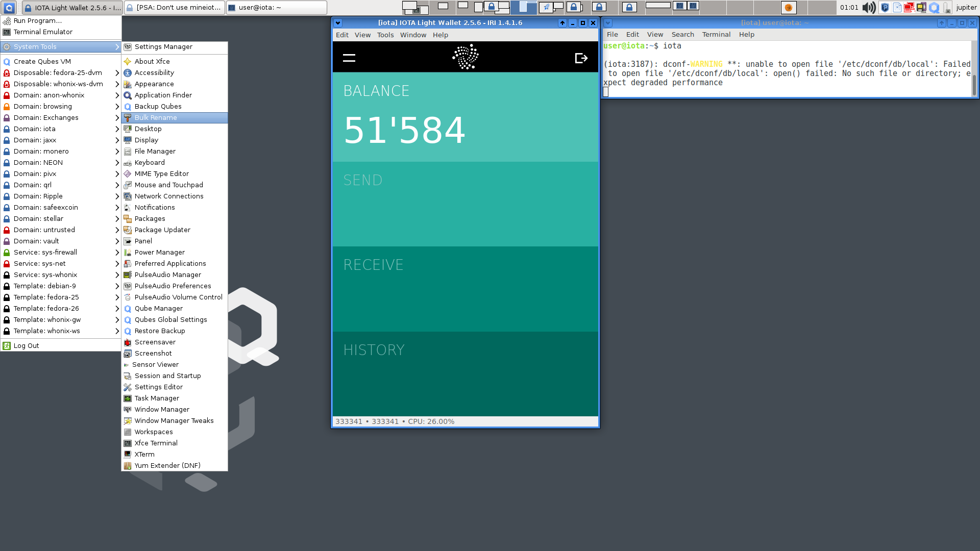
Task: Open the Qubes application menu button
Action: (x=9, y=8)
